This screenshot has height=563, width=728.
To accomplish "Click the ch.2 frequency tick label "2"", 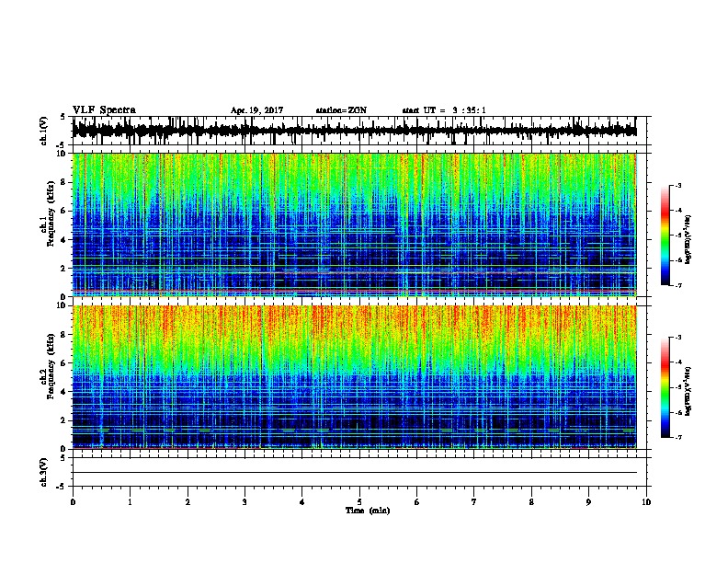I will coord(64,420).
